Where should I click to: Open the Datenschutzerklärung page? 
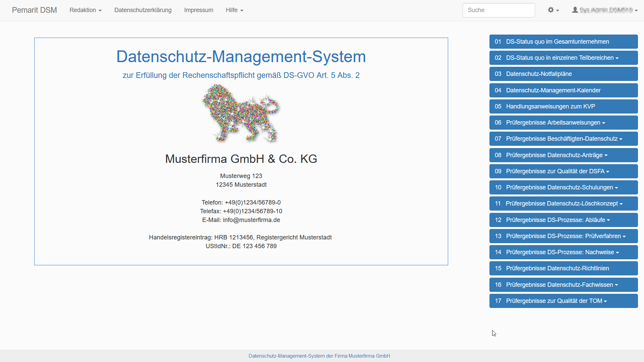pos(143,10)
